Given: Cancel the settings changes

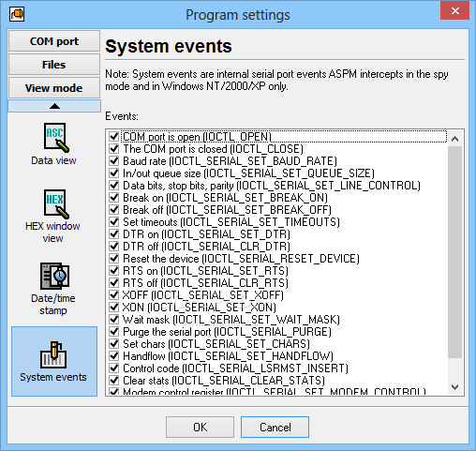Looking at the screenshot, I should [x=275, y=427].
